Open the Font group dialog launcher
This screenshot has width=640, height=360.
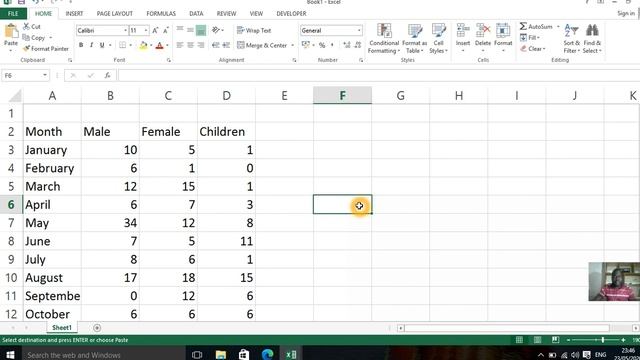click(169, 60)
